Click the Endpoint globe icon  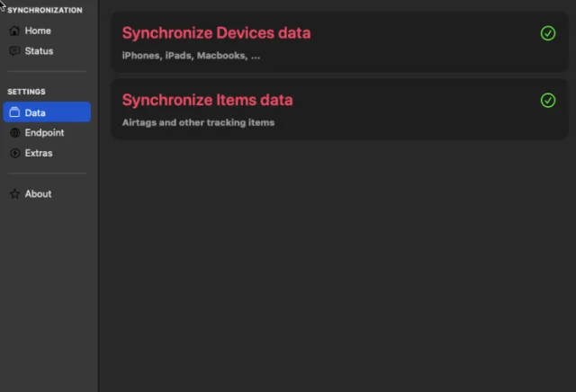[x=14, y=133]
